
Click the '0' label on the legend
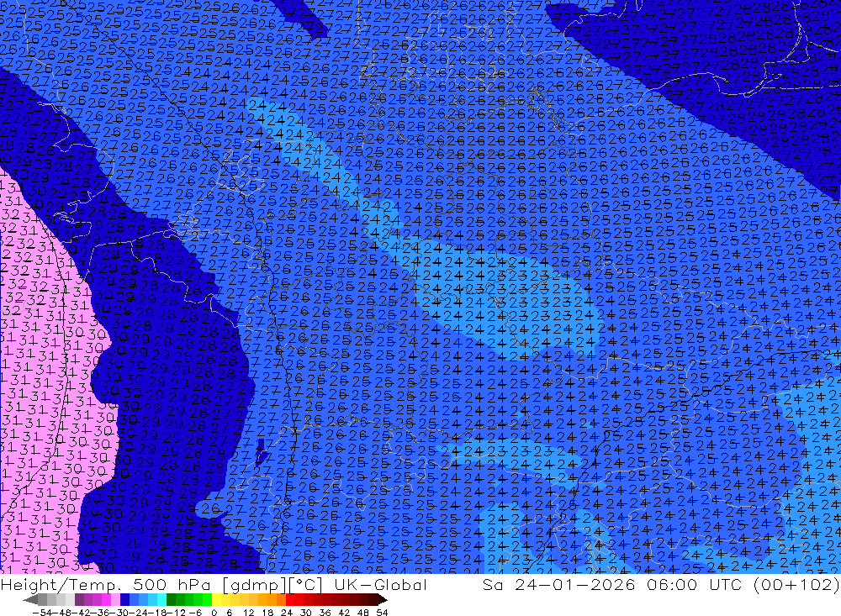coord(214,613)
